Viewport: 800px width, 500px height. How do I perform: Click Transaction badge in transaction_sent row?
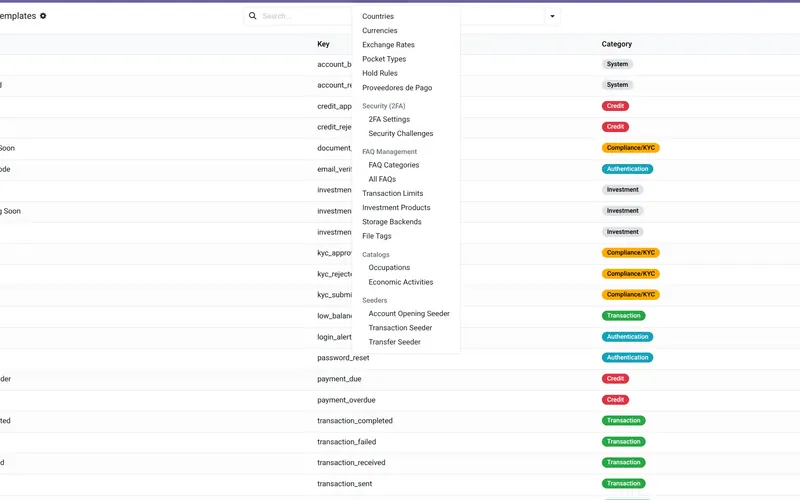pyautogui.click(x=623, y=483)
